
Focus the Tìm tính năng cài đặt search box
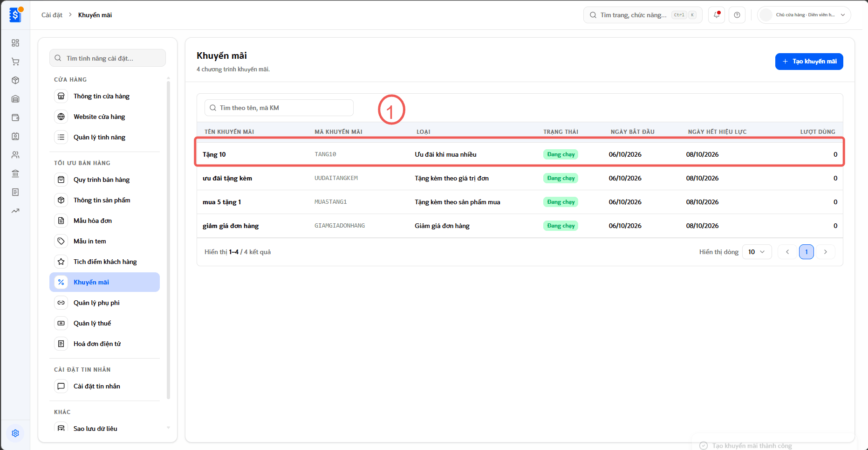tap(108, 58)
